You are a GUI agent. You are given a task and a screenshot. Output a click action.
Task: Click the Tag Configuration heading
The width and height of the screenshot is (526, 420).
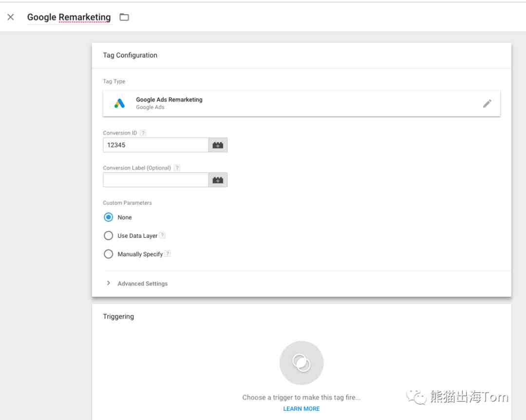coord(130,56)
